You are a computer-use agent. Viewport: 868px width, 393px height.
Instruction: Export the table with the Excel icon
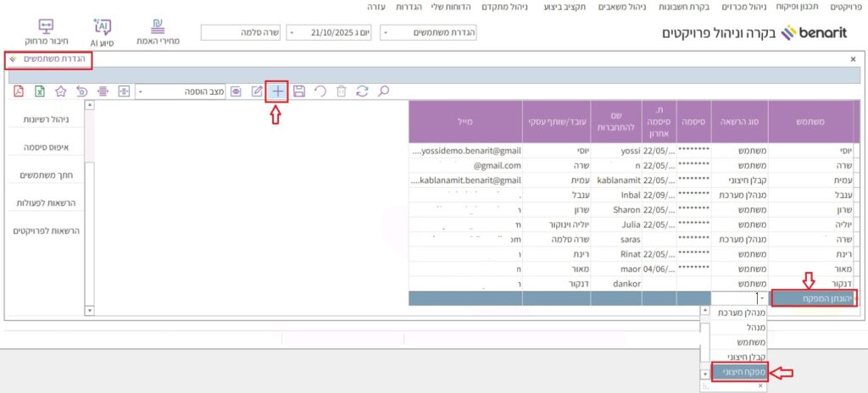40,91
